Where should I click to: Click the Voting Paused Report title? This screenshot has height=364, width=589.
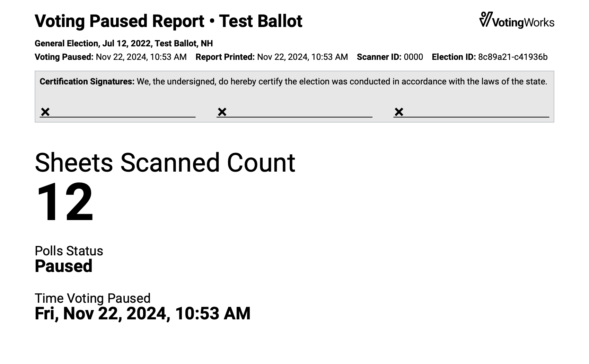tap(168, 21)
